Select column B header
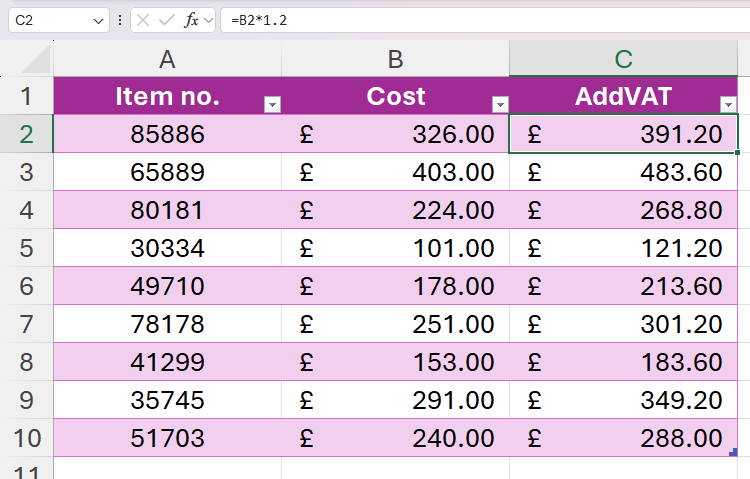750x479 pixels. (x=395, y=60)
